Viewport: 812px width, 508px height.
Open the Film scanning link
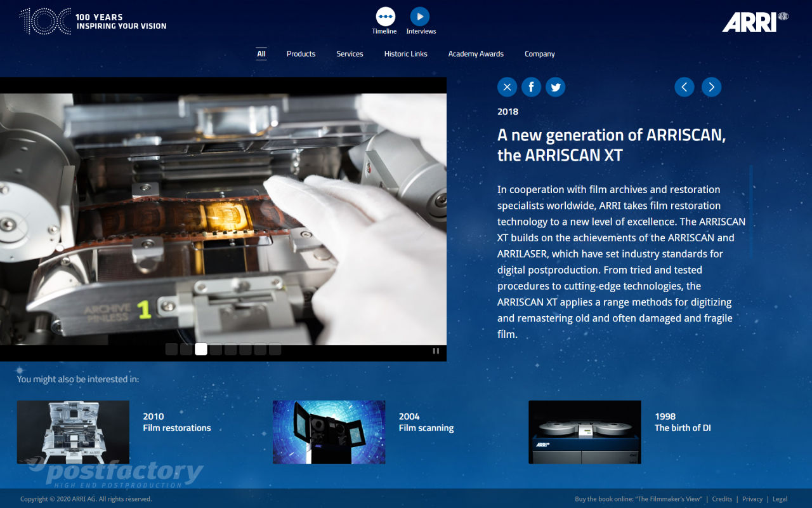[426, 428]
